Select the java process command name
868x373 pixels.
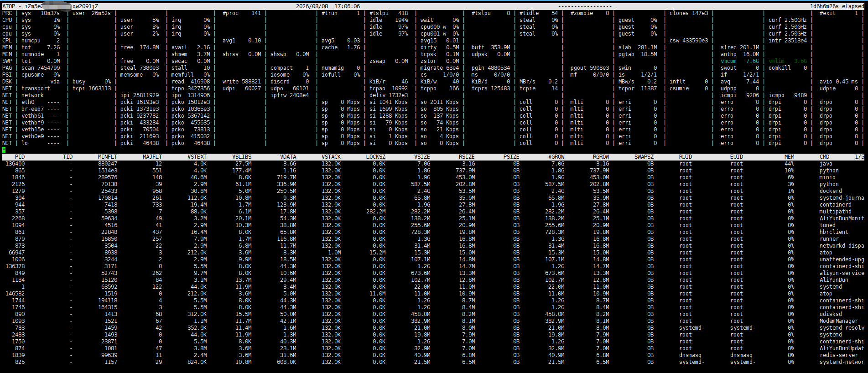point(826,164)
